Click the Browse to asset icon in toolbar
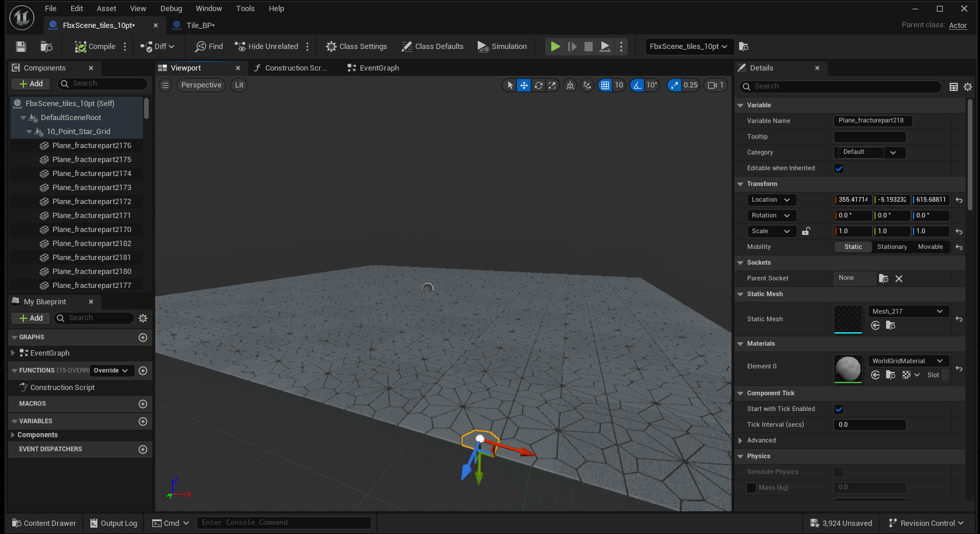Viewport: 980px width, 534px height. tap(46, 47)
